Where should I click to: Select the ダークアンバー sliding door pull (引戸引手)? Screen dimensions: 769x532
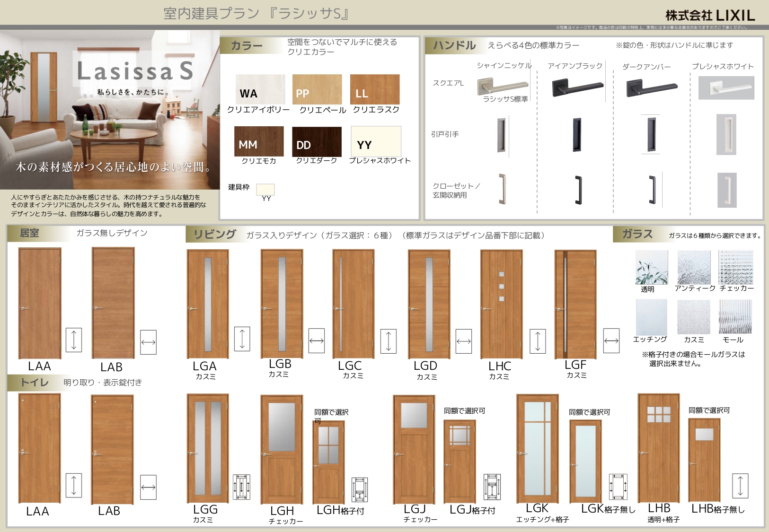point(651,134)
